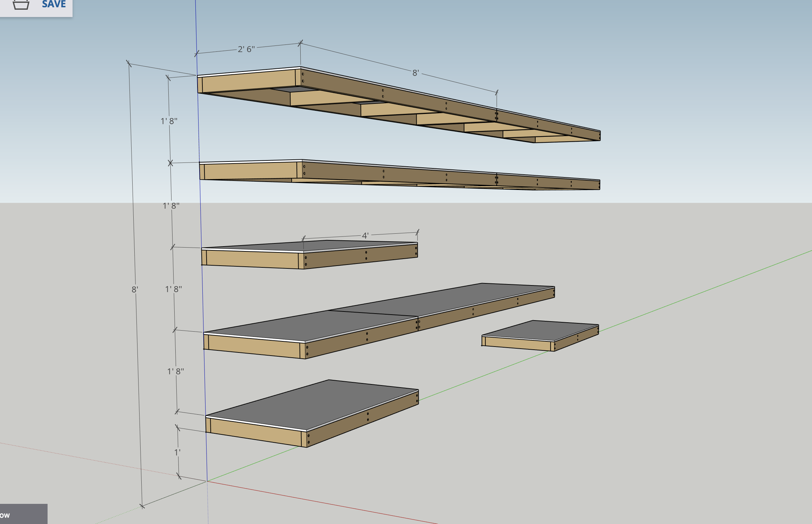Screen dimensions: 812x524
Task: Click the axes origin point
Action: pyautogui.click(x=207, y=481)
